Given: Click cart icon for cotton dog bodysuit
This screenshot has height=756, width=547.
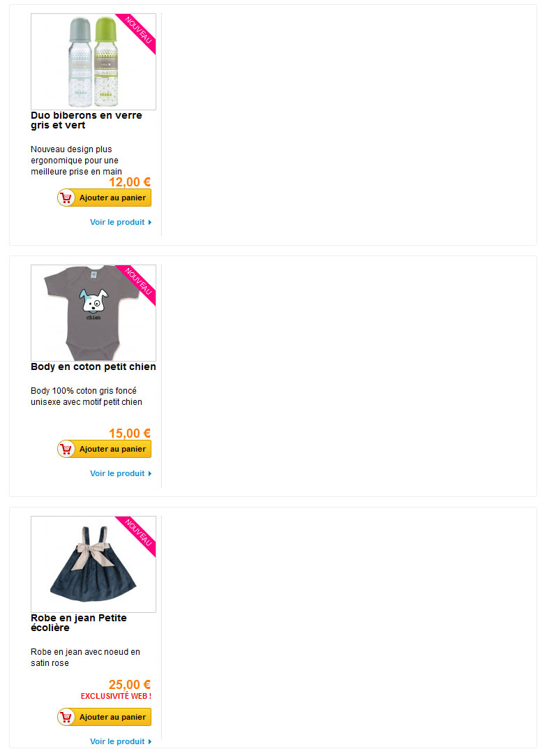Looking at the screenshot, I should pyautogui.click(x=66, y=449).
